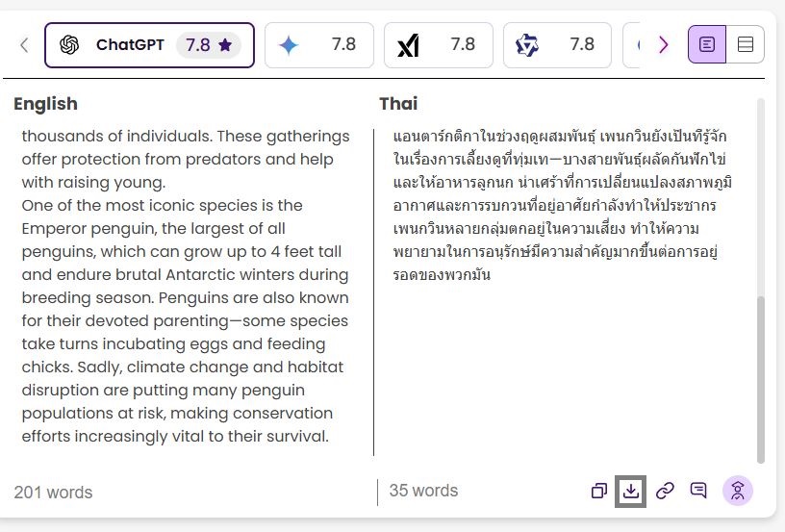Click the ChatGPT 7.8 star score badge
785x532 pixels.
209,45
